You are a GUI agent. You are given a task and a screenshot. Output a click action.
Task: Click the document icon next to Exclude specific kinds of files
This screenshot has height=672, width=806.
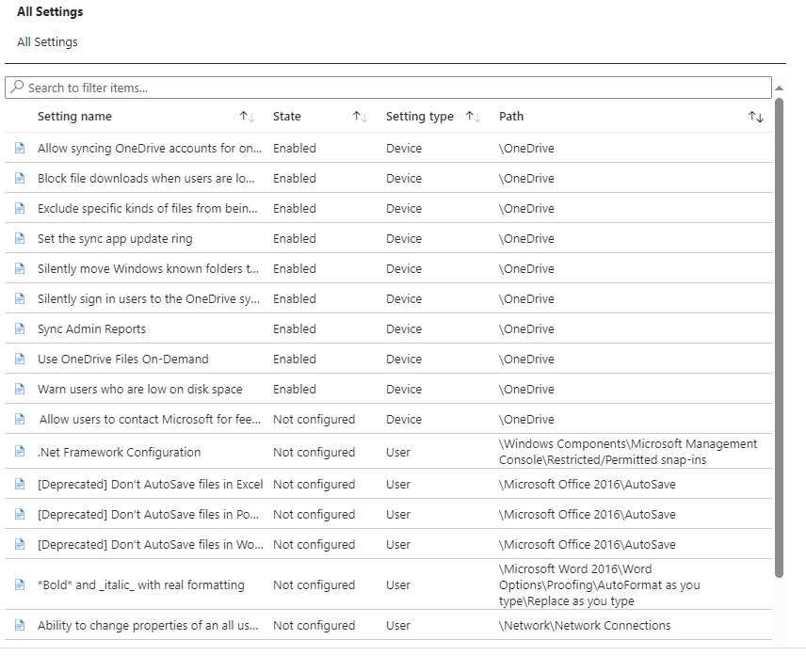(x=20, y=208)
